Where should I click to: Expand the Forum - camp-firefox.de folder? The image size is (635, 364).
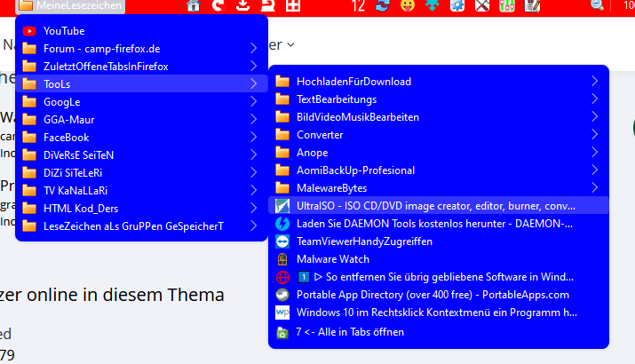pos(142,49)
